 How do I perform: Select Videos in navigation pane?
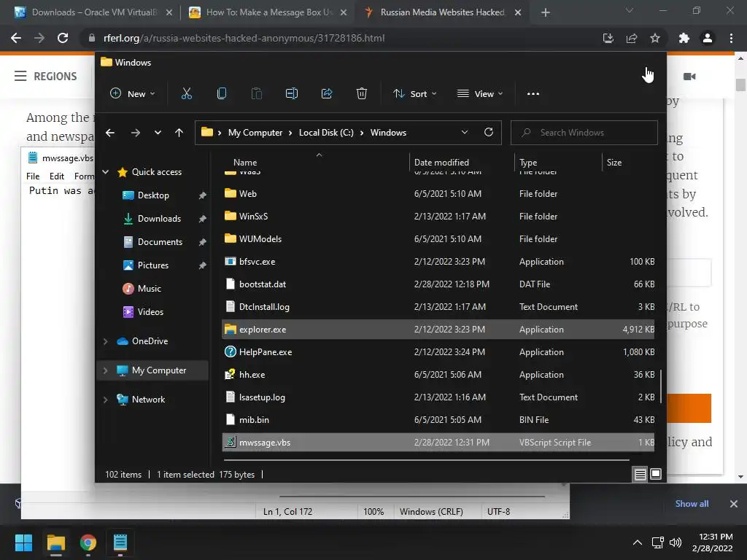click(150, 312)
